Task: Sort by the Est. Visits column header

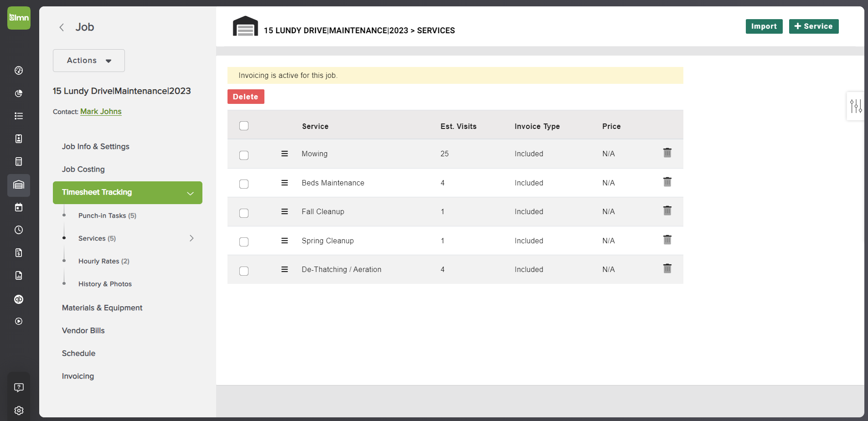Action: pyautogui.click(x=459, y=127)
